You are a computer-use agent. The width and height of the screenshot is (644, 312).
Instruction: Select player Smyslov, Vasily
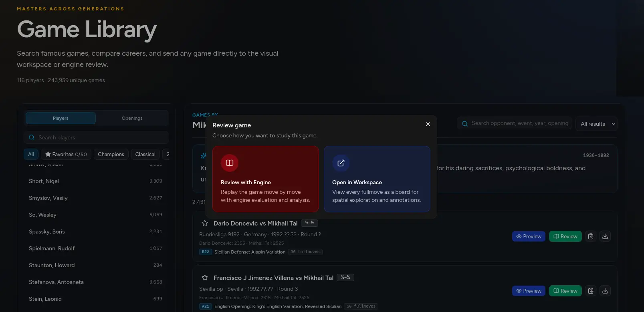coord(95,198)
